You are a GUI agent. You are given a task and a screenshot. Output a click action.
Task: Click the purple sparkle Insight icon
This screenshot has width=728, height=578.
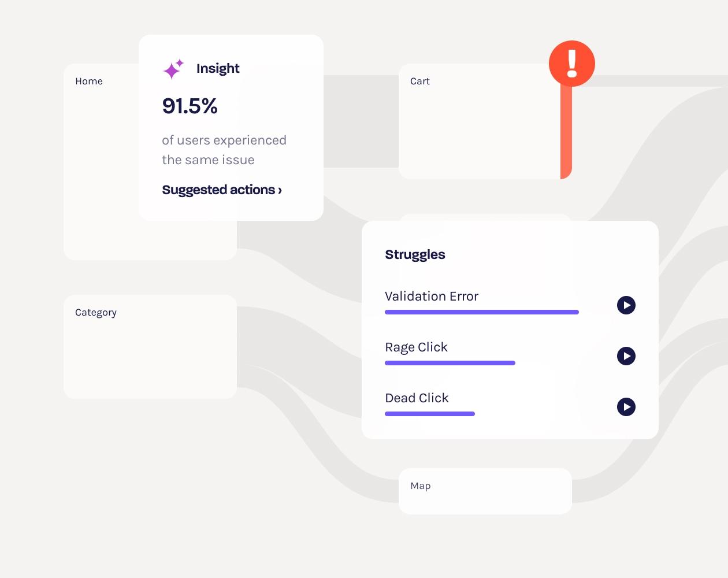coord(173,69)
